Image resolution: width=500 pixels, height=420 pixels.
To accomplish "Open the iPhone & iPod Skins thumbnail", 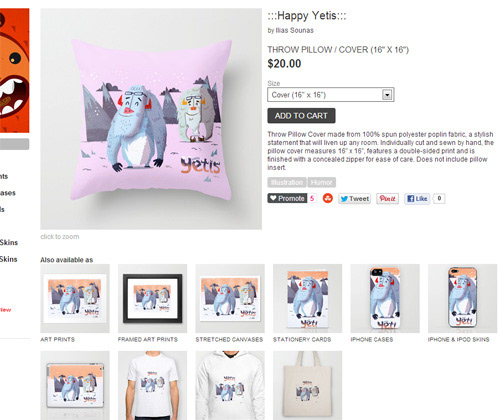I will click(x=462, y=298).
